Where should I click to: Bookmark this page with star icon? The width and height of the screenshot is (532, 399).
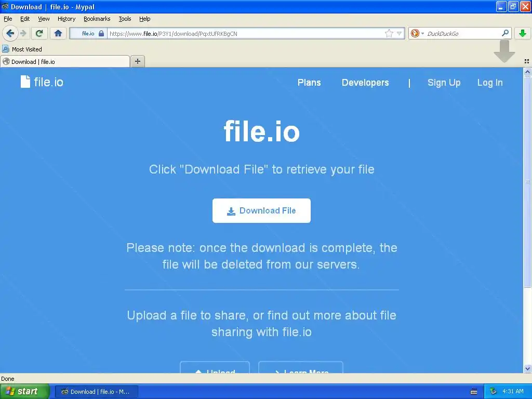[x=389, y=33]
